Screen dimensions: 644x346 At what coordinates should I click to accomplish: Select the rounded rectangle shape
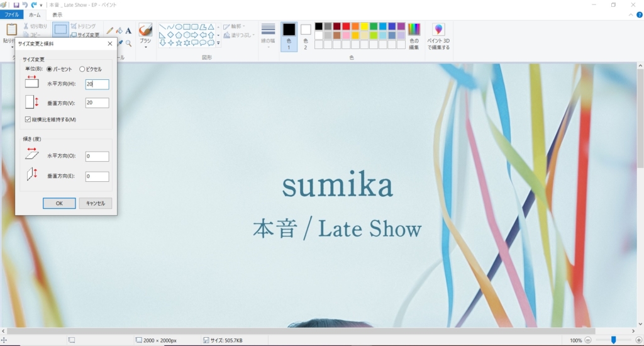pos(195,26)
